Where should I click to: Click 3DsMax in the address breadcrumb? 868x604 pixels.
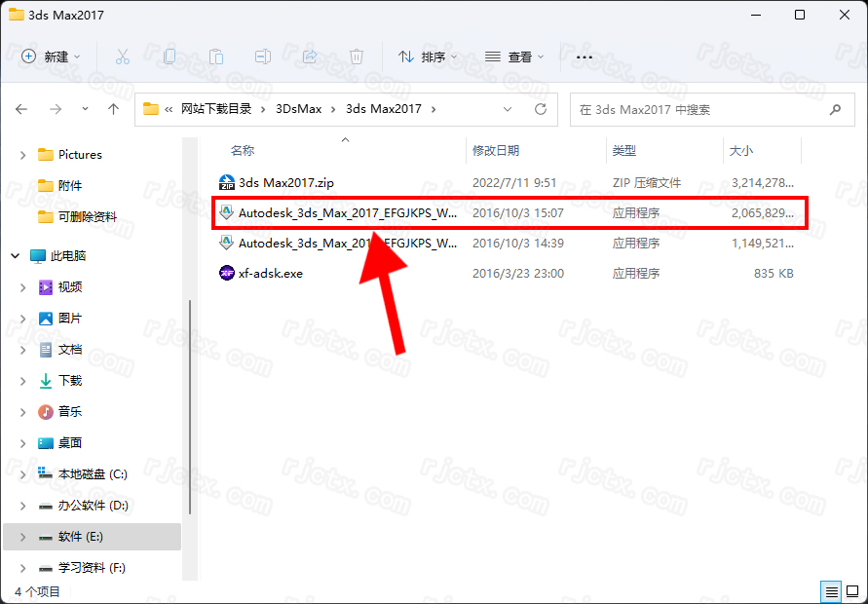[296, 109]
